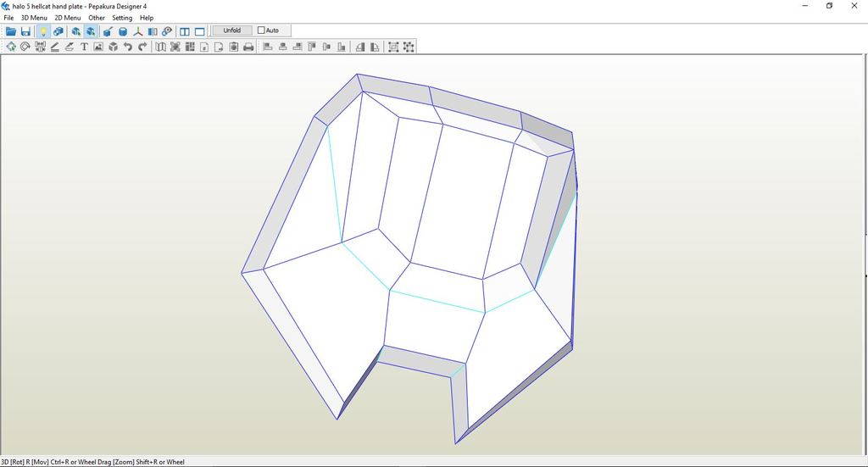
Task: Enable the Auto checkbox
Action: (261, 31)
